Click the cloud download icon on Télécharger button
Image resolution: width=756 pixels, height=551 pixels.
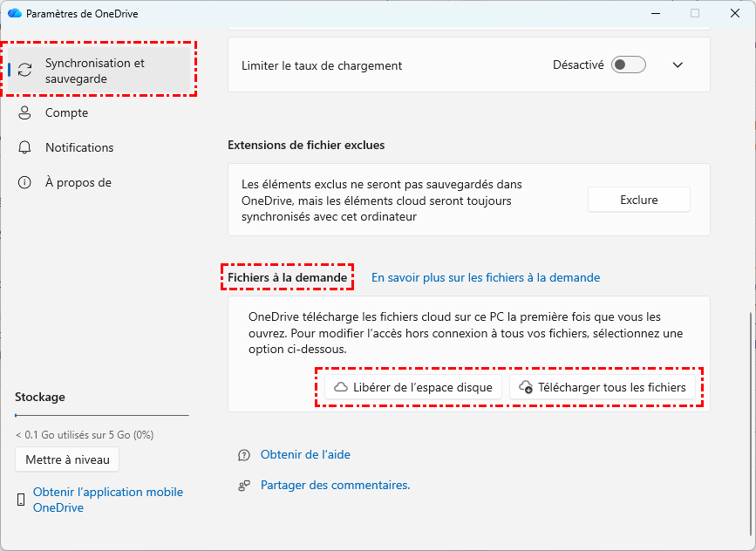(x=526, y=387)
